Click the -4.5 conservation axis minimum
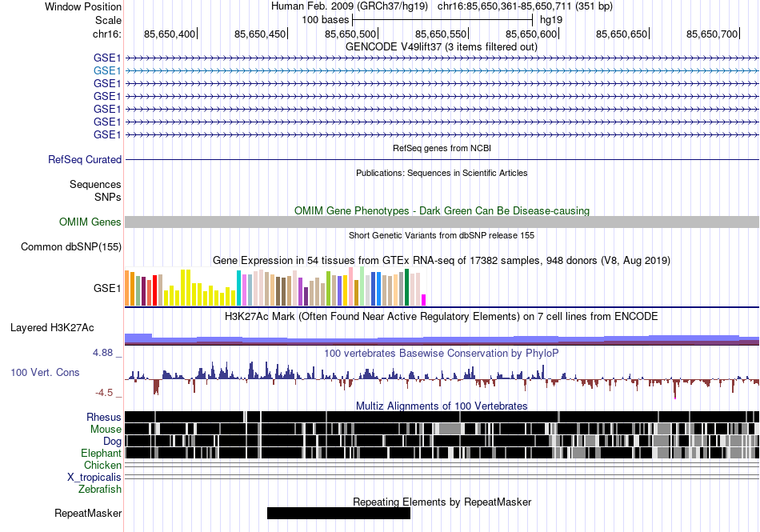Screen dimensions: 760x532 (104, 393)
